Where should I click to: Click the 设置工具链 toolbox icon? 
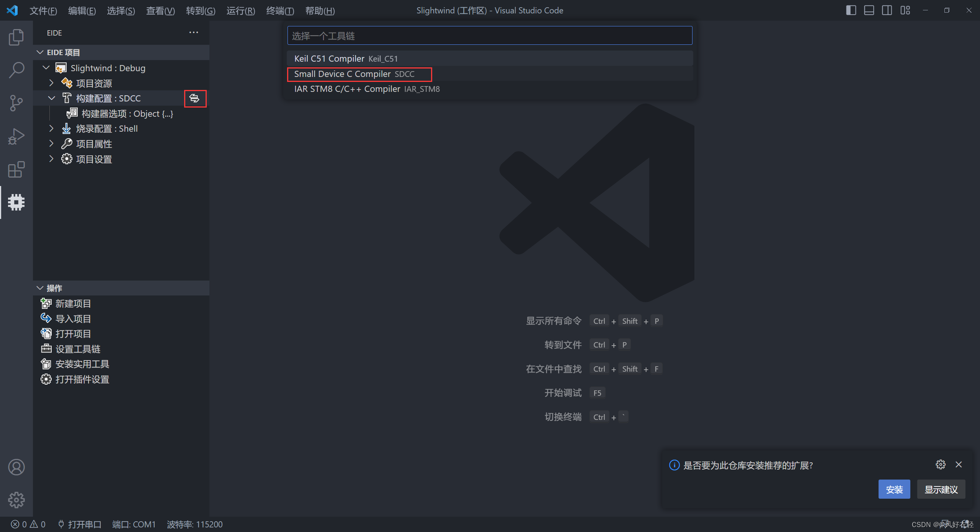(x=46, y=349)
